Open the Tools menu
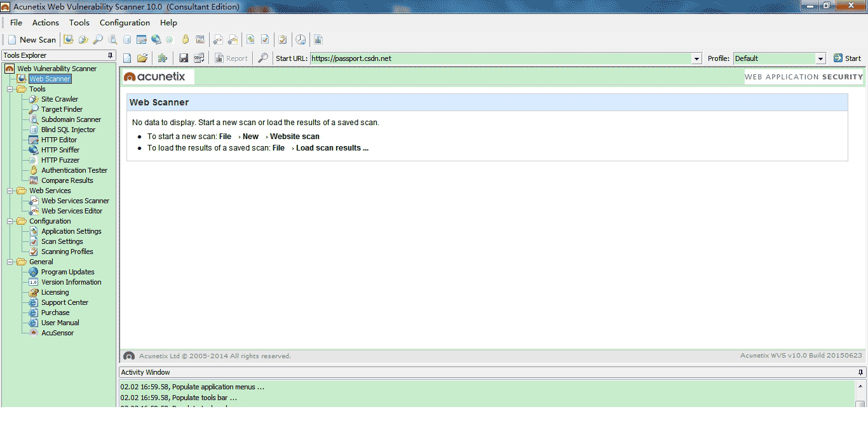This screenshot has height=423, width=868. click(79, 22)
